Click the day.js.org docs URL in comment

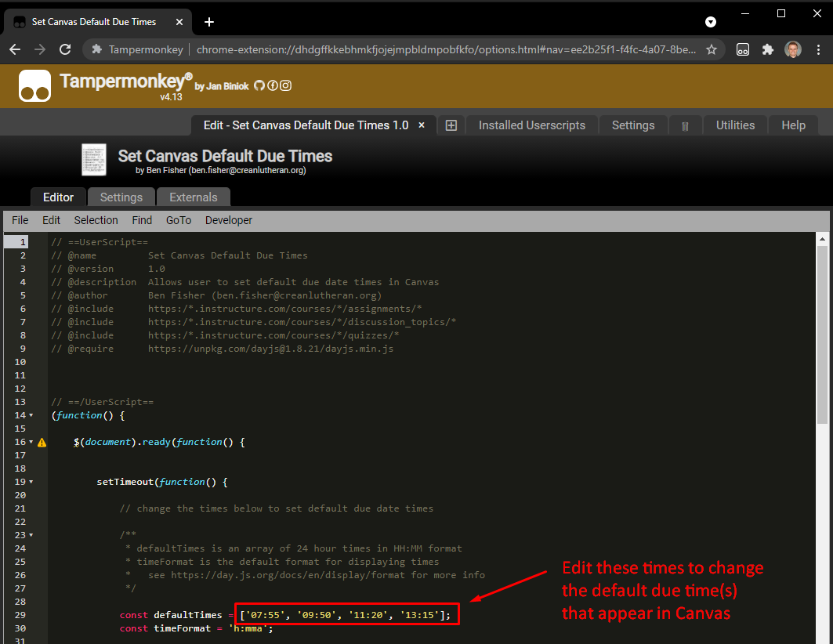[x=288, y=575]
